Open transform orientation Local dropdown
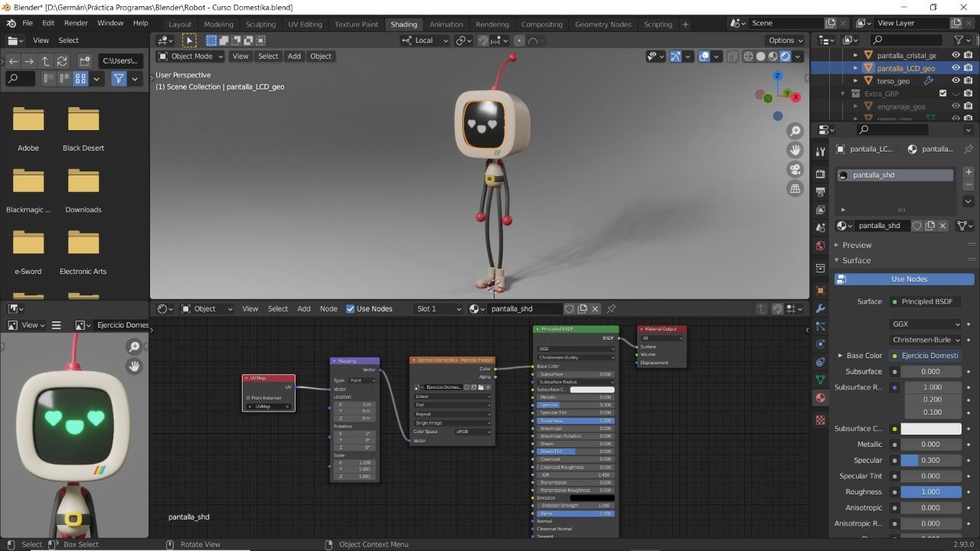The height and width of the screenshot is (551, 980). 425,41
